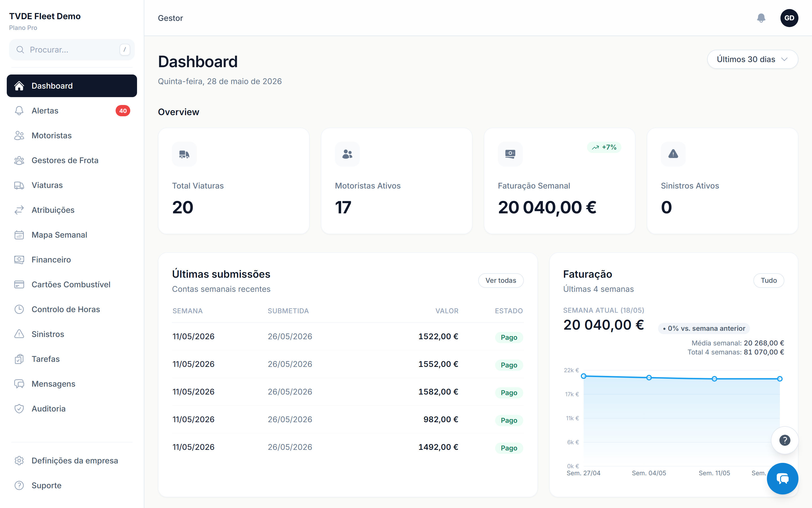The height and width of the screenshot is (508, 812).
Task: Open the Dashboard home icon
Action: click(19, 86)
